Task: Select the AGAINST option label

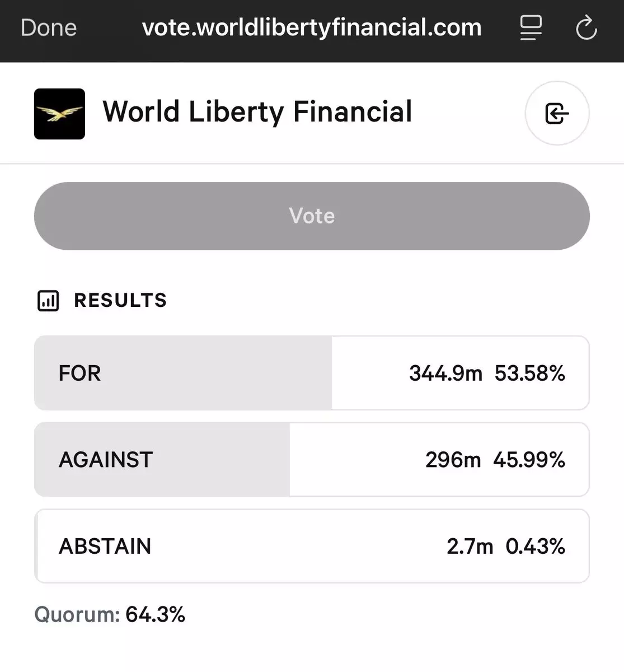Action: tap(106, 460)
